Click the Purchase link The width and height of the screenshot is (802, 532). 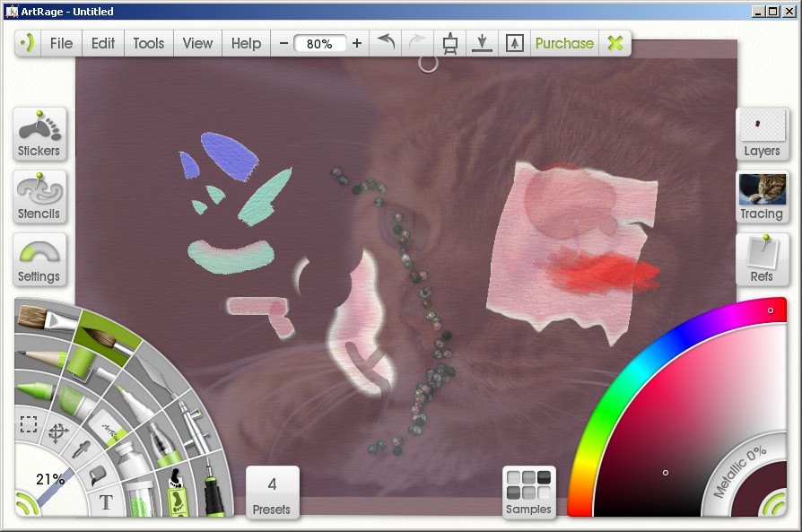(563, 42)
